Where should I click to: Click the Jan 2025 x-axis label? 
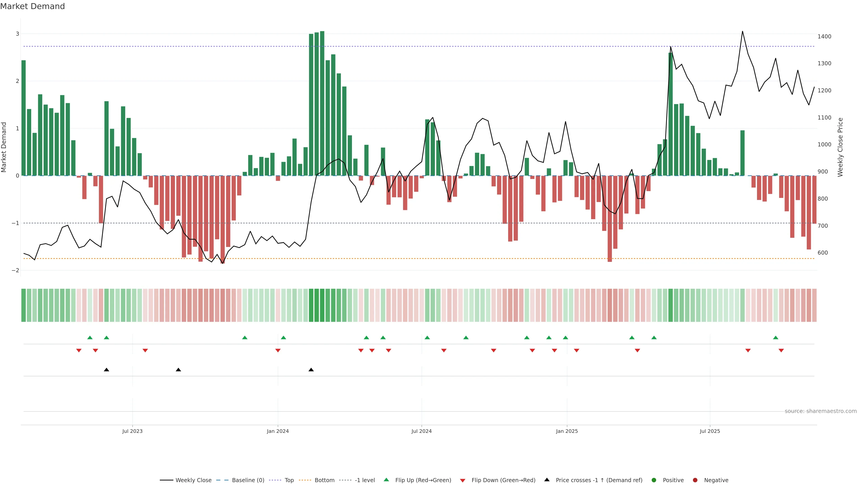[x=567, y=431]
